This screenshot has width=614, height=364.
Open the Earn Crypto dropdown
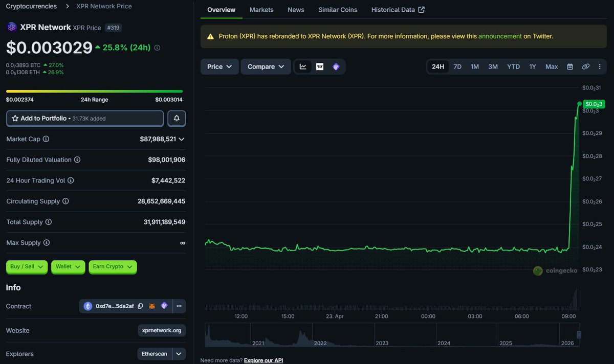pos(113,266)
